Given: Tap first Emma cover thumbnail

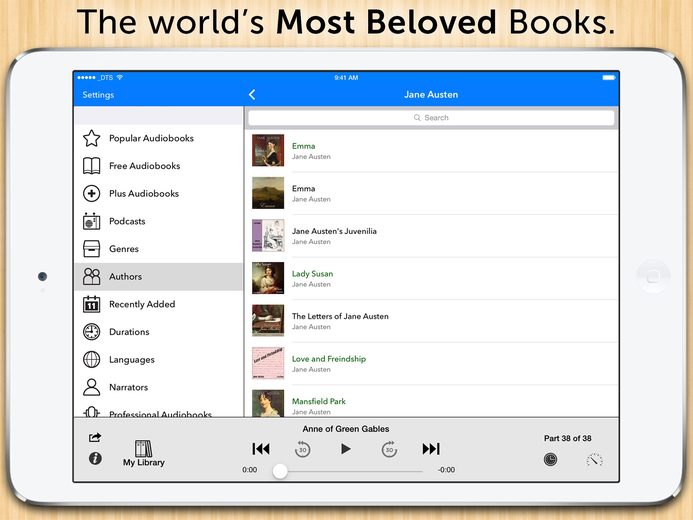Looking at the screenshot, I should (268, 150).
